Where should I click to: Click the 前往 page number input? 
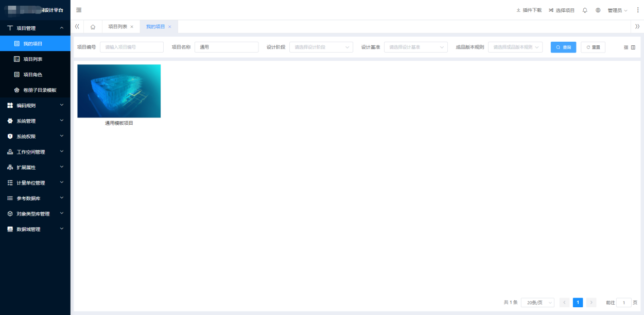624,303
